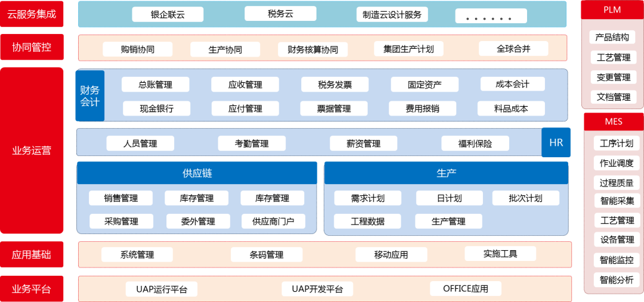Click the blue HR label
The width and height of the screenshot is (644, 302).
(x=556, y=142)
